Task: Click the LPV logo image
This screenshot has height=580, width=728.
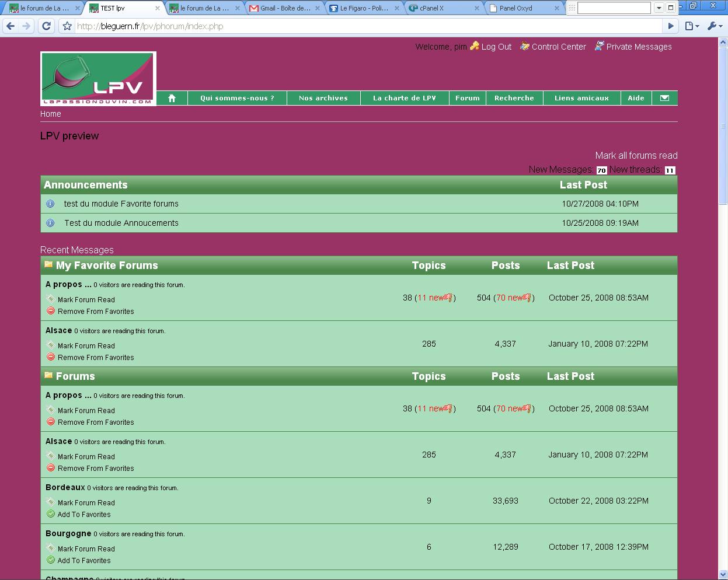Action: [98, 79]
